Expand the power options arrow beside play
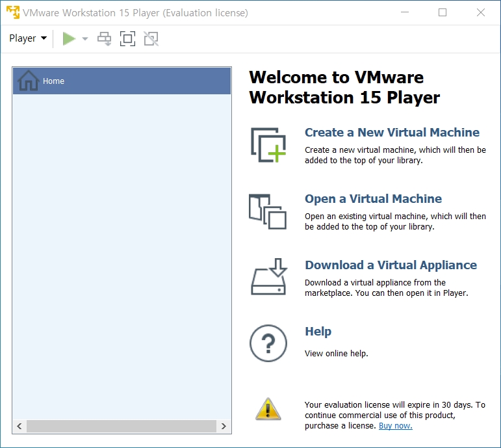 [x=85, y=39]
